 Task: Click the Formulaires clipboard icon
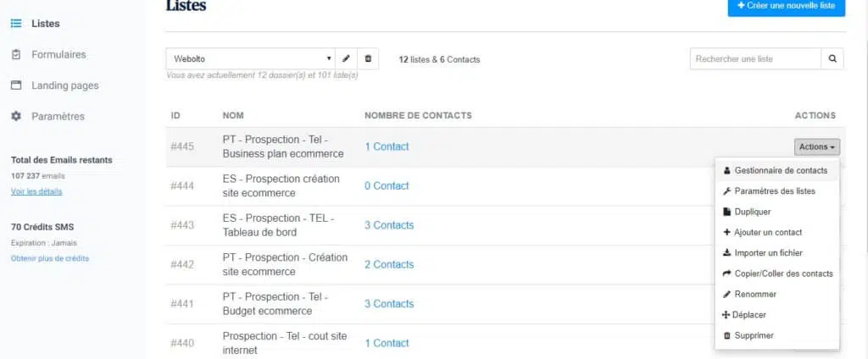tap(15, 54)
